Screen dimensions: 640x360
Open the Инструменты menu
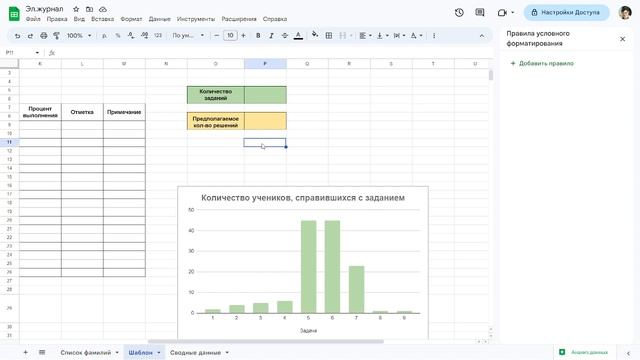pos(196,19)
